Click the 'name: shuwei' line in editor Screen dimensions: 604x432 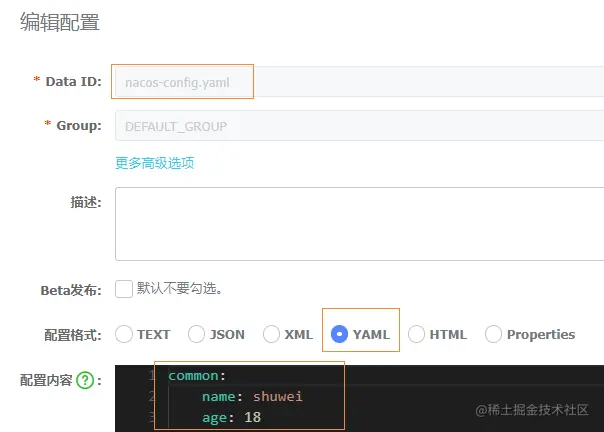(252, 397)
